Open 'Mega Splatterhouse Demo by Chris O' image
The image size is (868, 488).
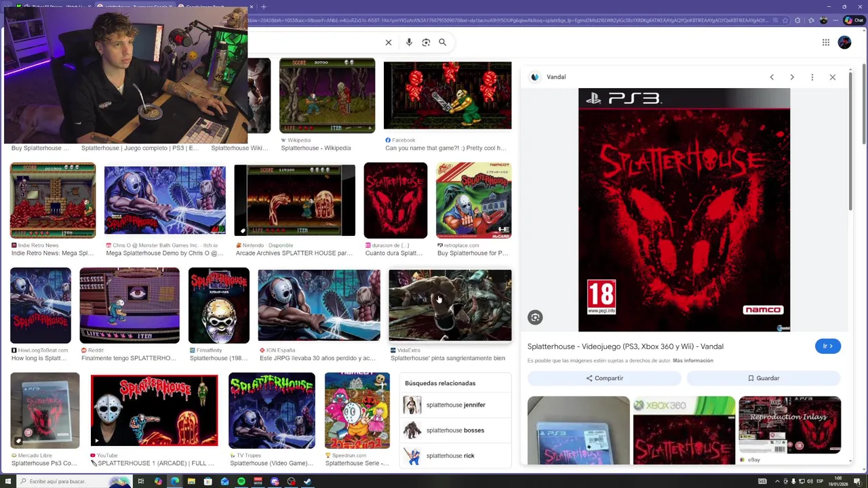165,201
